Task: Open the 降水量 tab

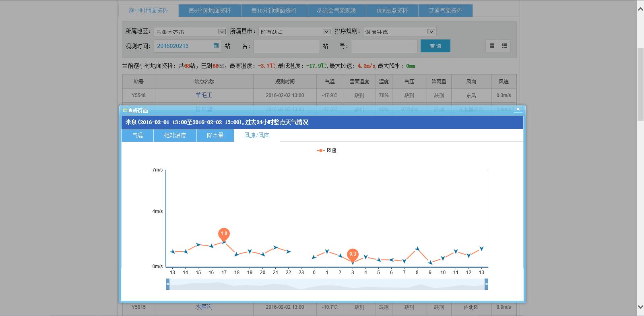Action: click(215, 136)
